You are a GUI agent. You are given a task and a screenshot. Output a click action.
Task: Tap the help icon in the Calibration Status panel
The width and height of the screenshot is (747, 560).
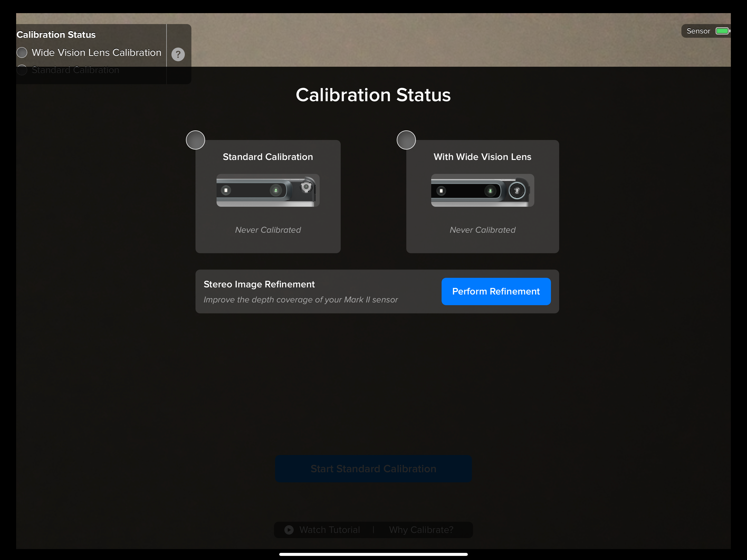click(178, 54)
